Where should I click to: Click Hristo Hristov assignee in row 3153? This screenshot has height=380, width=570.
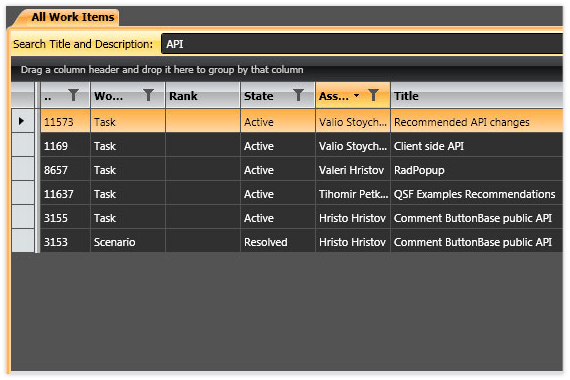[353, 241]
